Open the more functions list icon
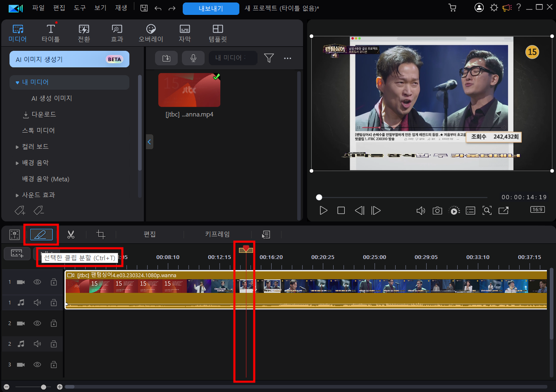Screen dimensions: 556x392 pos(266,235)
